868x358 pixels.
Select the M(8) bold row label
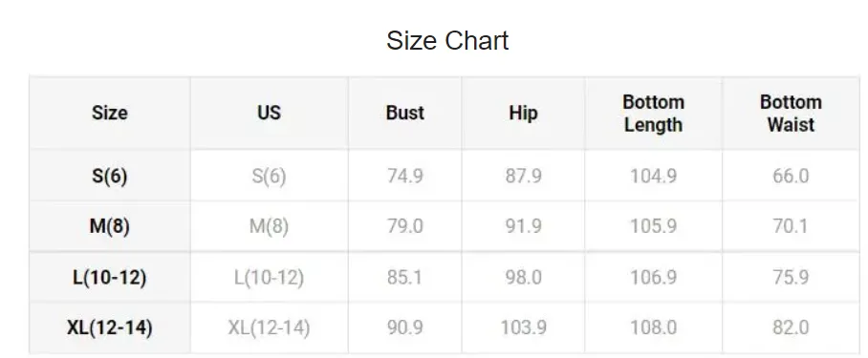pos(110,226)
